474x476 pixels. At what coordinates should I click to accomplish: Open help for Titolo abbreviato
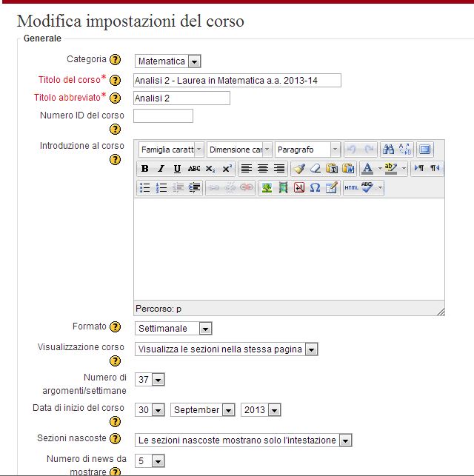115,98
